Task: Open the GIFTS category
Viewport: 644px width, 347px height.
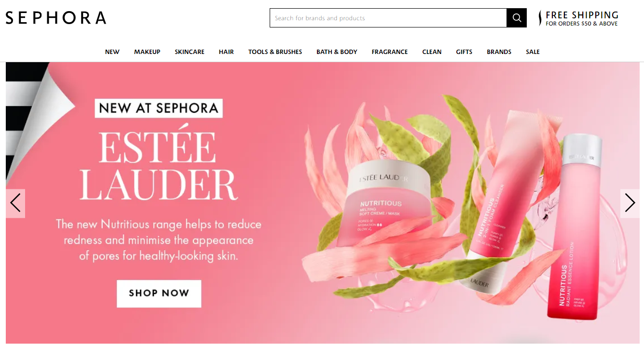Action: pyautogui.click(x=464, y=52)
